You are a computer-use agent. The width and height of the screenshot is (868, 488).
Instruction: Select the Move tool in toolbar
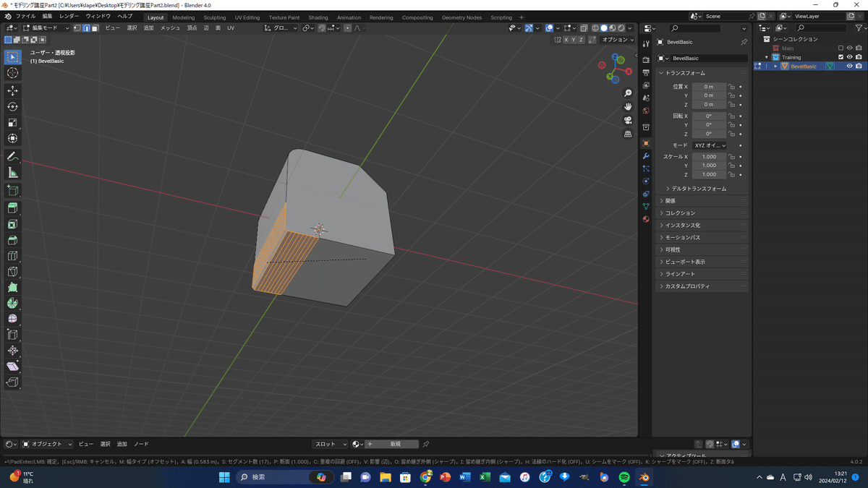12,90
